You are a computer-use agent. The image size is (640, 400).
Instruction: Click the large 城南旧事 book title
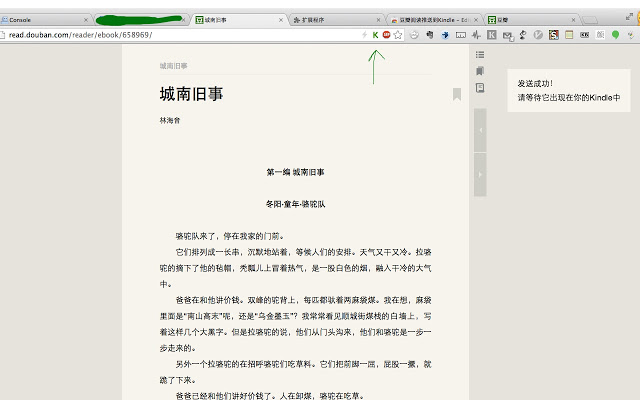point(191,94)
